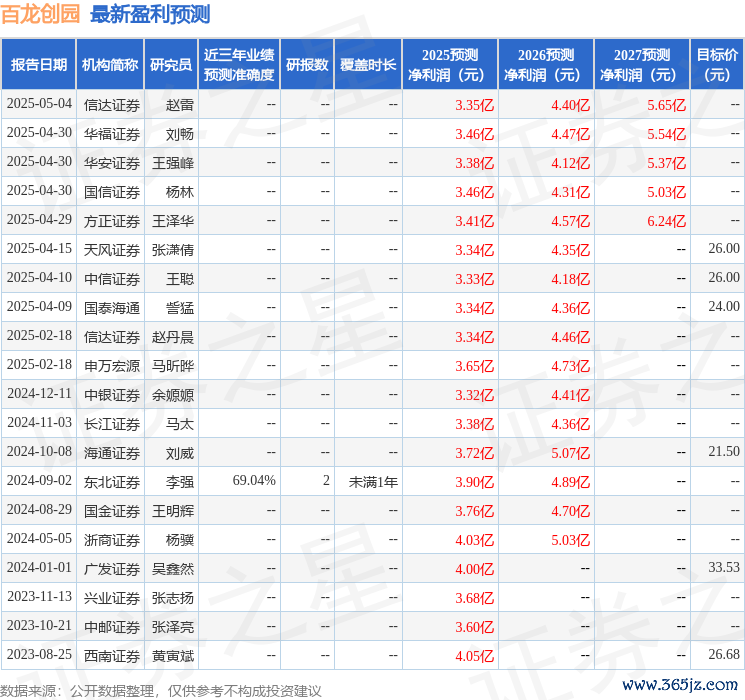Click researcher name 赵丹晨
745x700 pixels.
173,337
